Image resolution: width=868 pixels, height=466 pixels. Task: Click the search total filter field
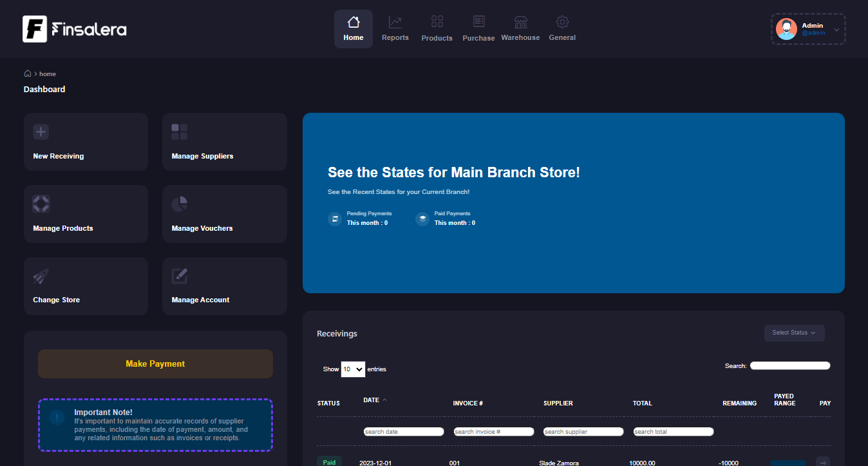click(674, 432)
